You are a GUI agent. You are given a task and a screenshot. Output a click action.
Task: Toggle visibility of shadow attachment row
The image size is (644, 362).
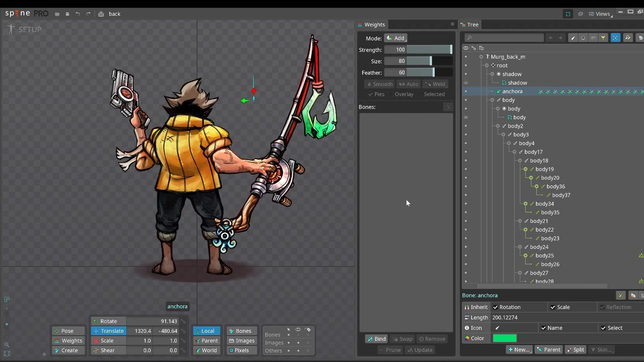pos(466,83)
